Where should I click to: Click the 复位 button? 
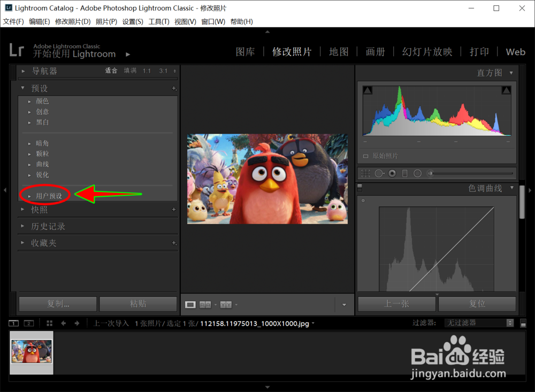coord(477,304)
